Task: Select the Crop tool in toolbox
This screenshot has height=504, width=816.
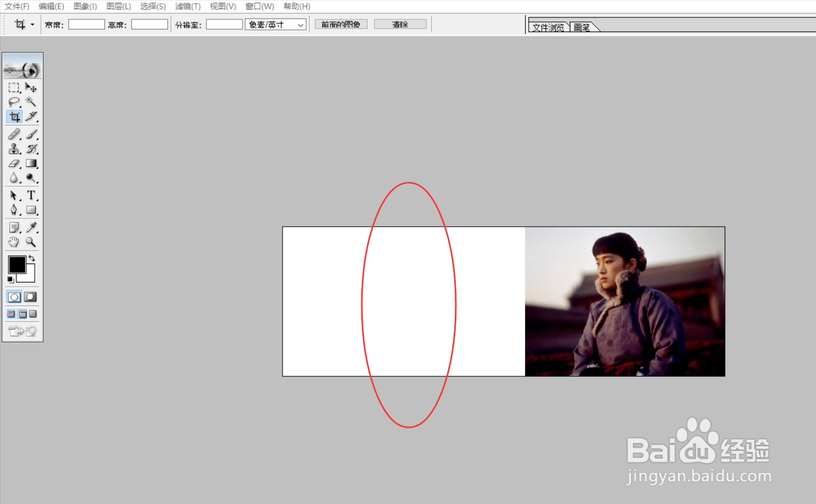Action: pos(14,117)
